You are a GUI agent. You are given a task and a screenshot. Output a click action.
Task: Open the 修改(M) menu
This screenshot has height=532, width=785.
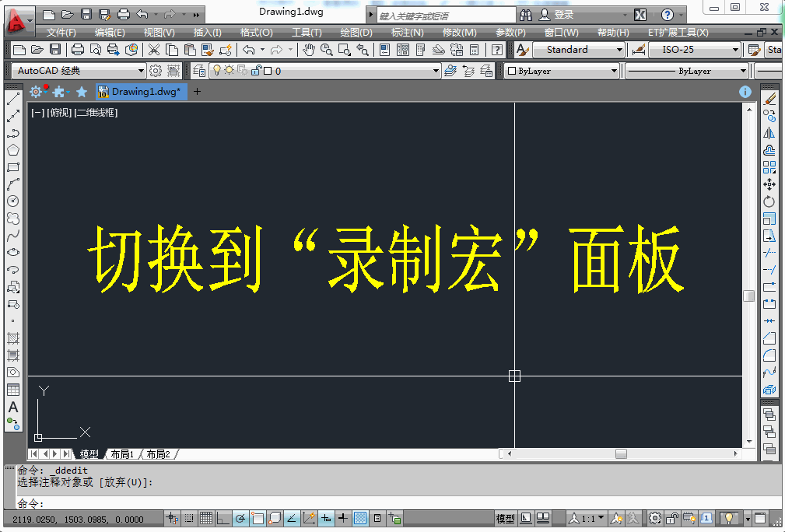tap(459, 33)
